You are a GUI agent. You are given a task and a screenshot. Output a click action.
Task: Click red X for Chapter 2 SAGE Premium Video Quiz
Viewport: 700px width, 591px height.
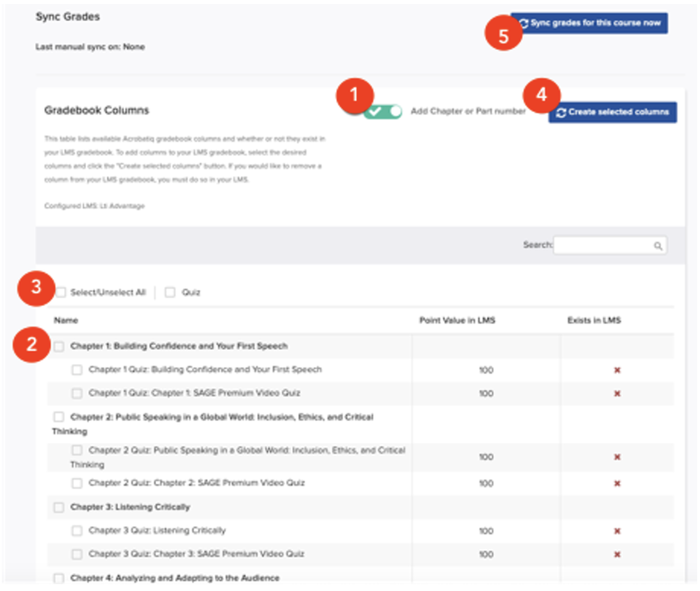[x=617, y=483]
